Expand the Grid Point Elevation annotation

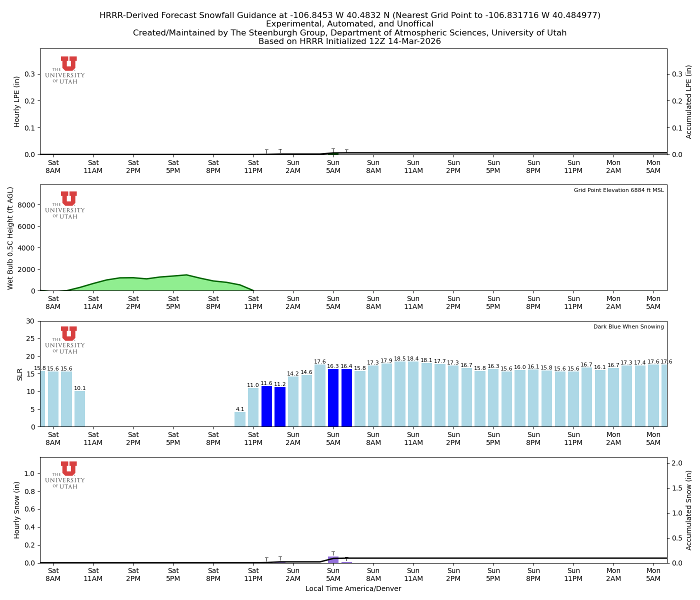[618, 190]
